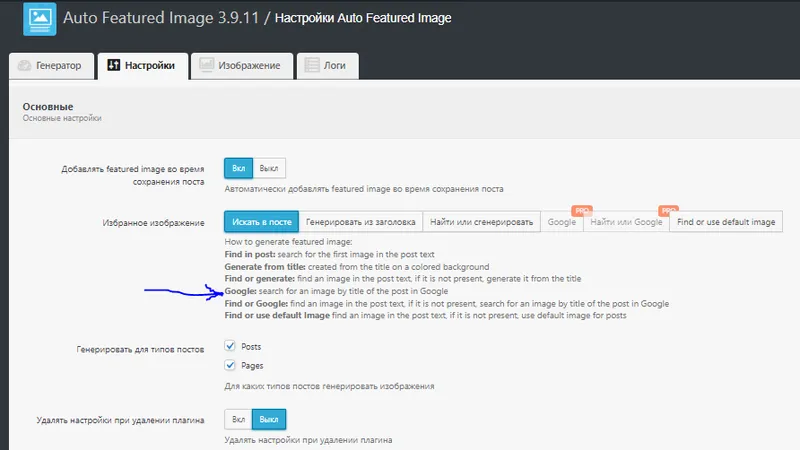
Task: Select the Найти или Google option
Action: pos(627,222)
